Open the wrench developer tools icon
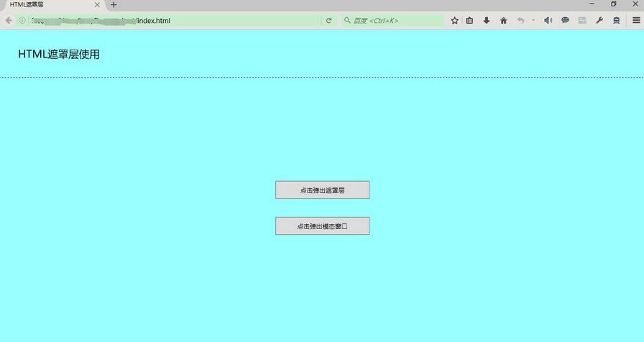 pos(599,21)
